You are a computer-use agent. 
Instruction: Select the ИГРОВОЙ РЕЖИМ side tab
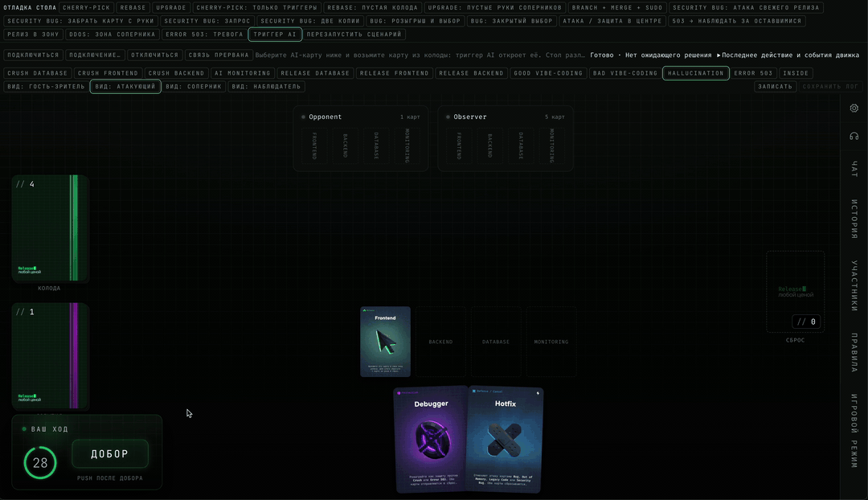[x=854, y=431]
